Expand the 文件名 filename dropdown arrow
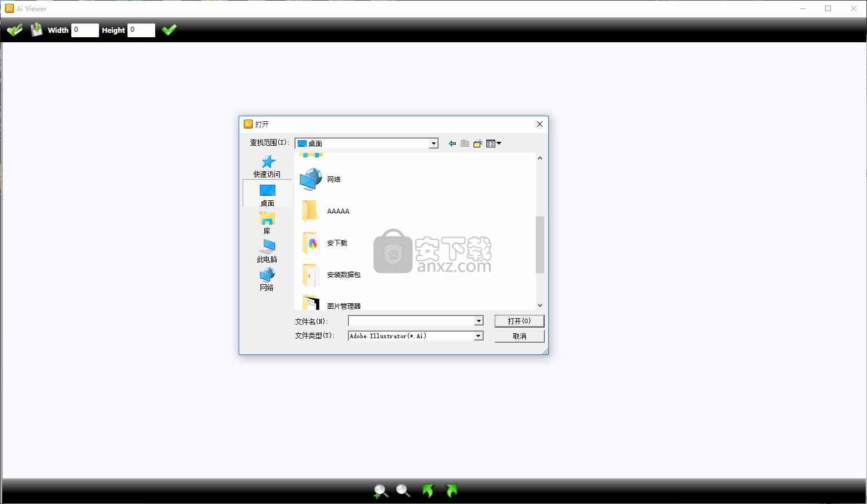Image resolution: width=867 pixels, height=504 pixels. click(x=479, y=321)
